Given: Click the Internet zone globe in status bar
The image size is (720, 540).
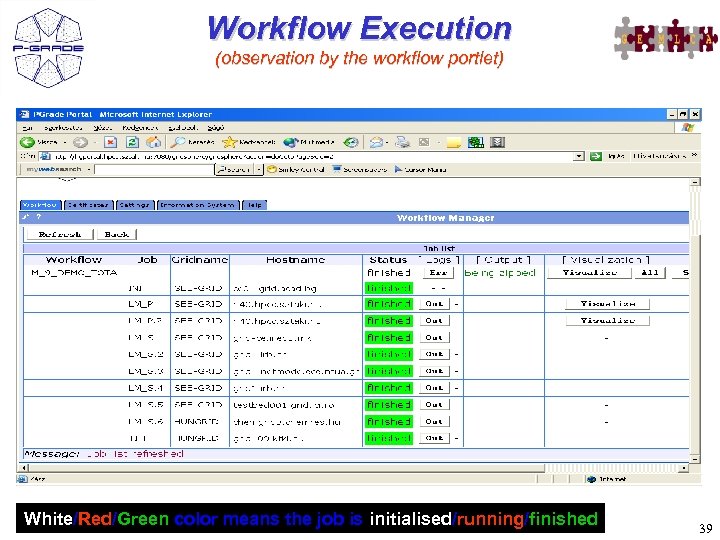Looking at the screenshot, I should [591, 479].
